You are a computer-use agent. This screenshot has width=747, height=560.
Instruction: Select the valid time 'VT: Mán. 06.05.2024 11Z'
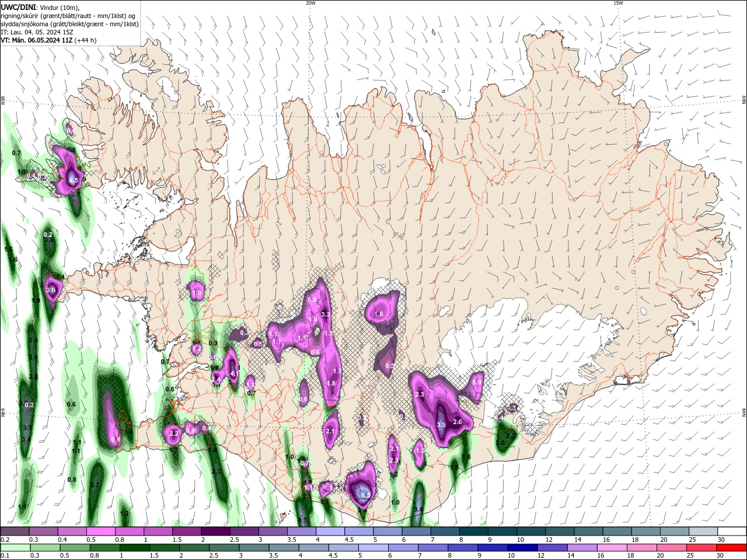click(37, 40)
